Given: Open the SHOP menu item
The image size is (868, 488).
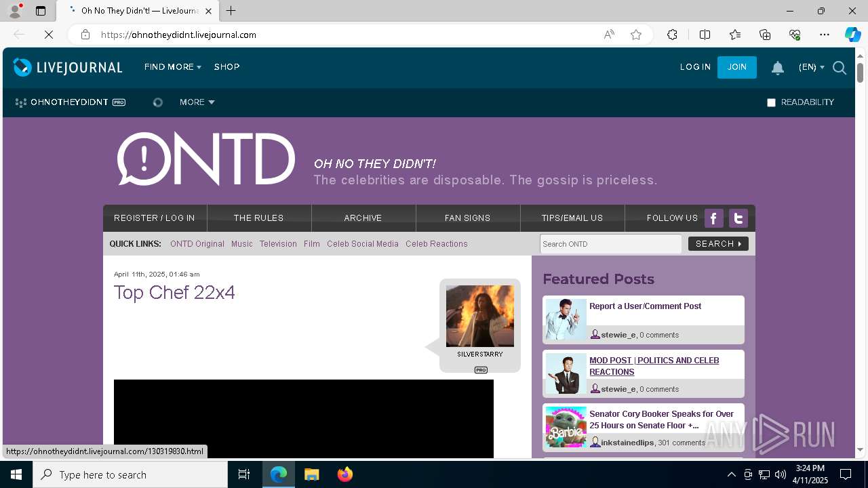Looking at the screenshot, I should [x=226, y=67].
